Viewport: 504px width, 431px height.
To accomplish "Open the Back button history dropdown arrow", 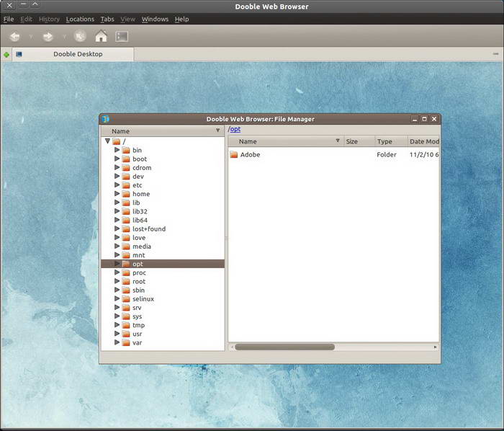I will pos(31,37).
